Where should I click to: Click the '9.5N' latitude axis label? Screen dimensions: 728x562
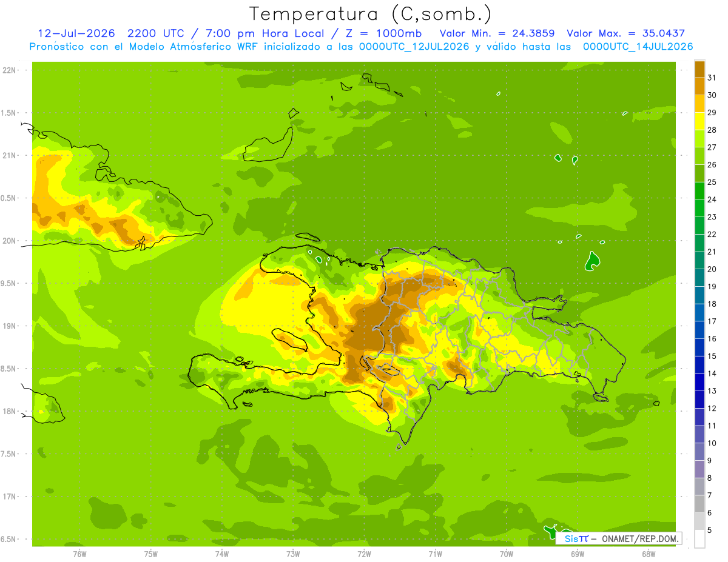[9, 283]
